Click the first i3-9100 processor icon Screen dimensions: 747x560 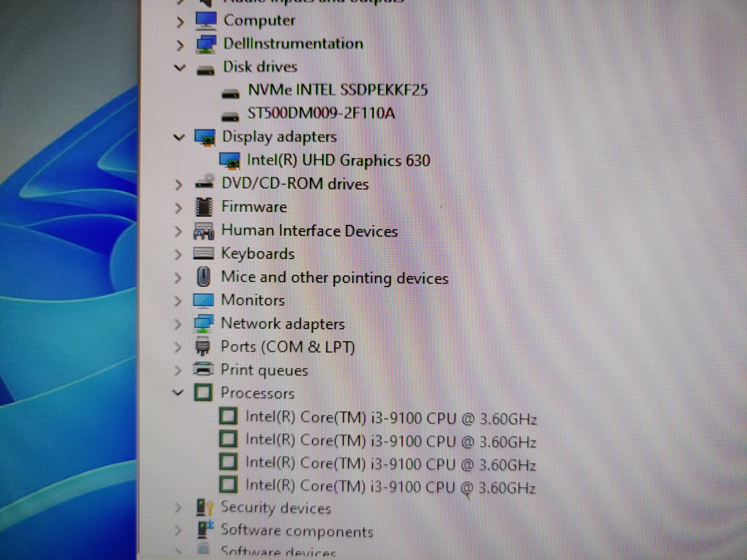click(x=228, y=416)
